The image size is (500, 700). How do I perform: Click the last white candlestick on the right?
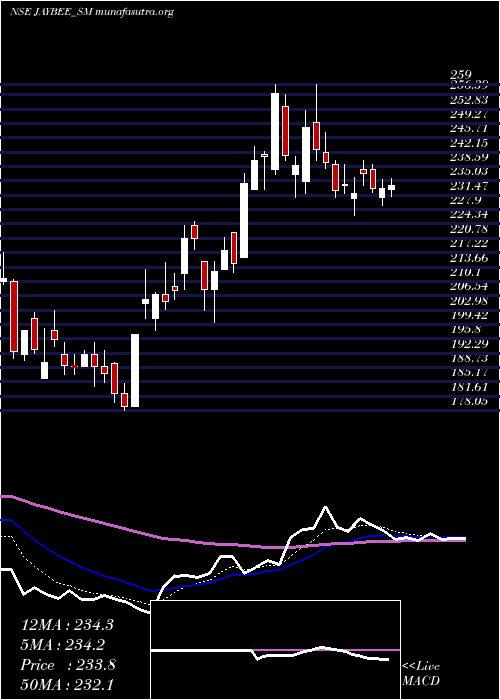pos(392,188)
